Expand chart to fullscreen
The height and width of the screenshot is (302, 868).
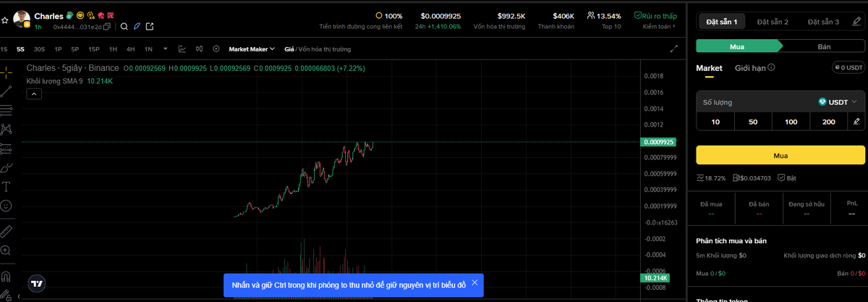tap(674, 49)
